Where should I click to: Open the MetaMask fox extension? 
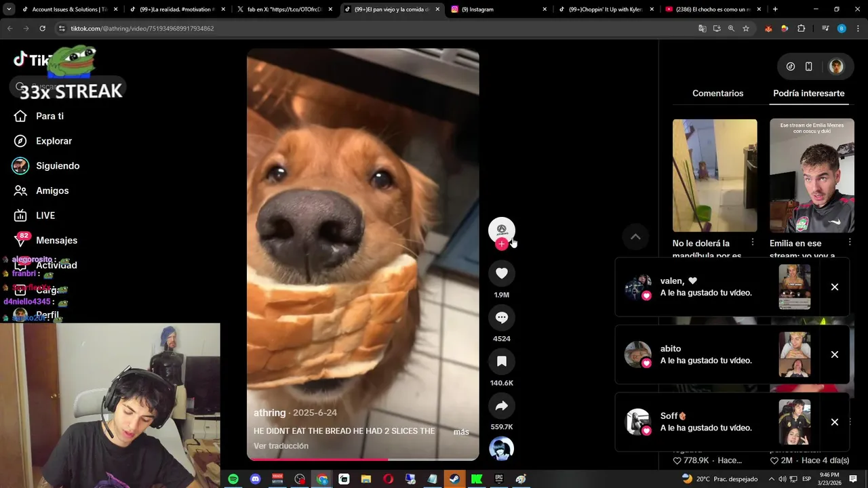pyautogui.click(x=768, y=28)
